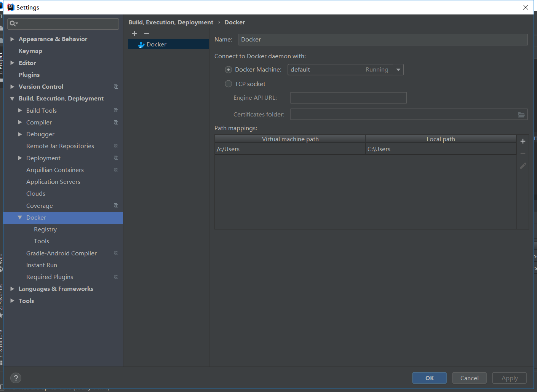This screenshot has height=392, width=537.
Task: Edit path mapping with pencil icon
Action: [x=523, y=166]
